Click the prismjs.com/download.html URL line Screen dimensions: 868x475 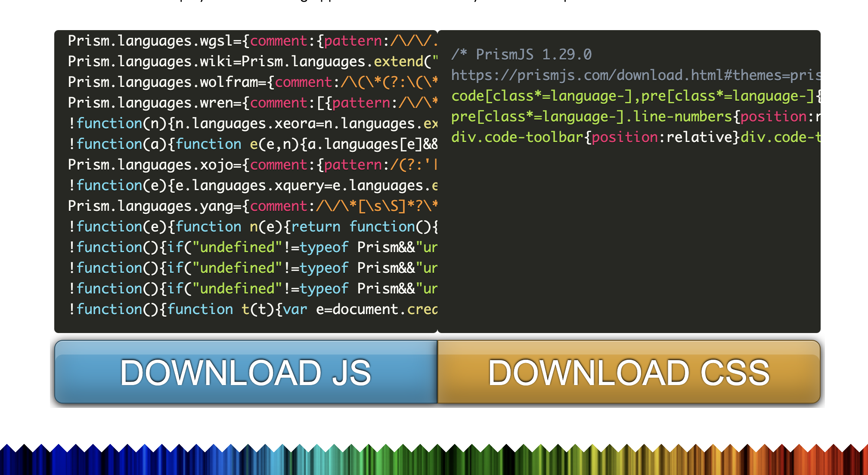point(636,75)
